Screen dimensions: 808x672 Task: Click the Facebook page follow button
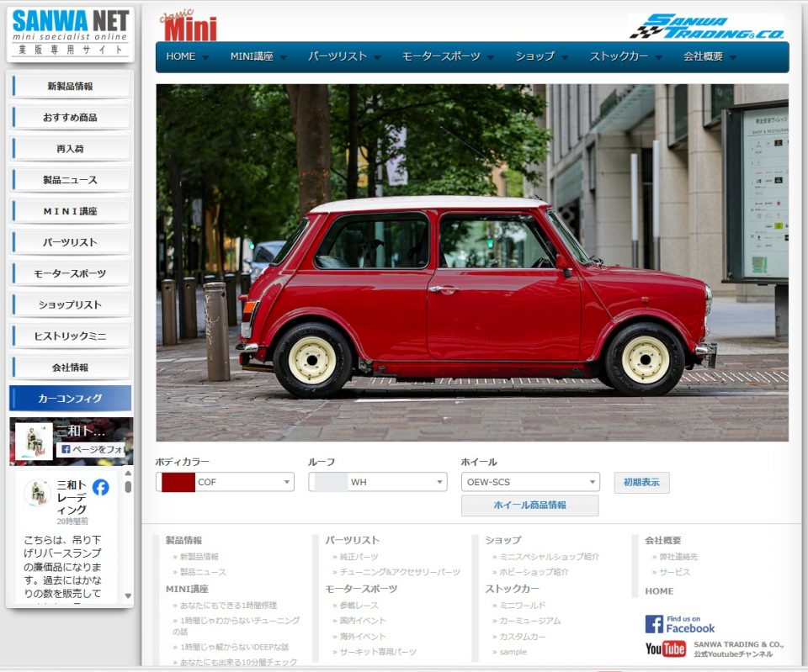pos(91,449)
